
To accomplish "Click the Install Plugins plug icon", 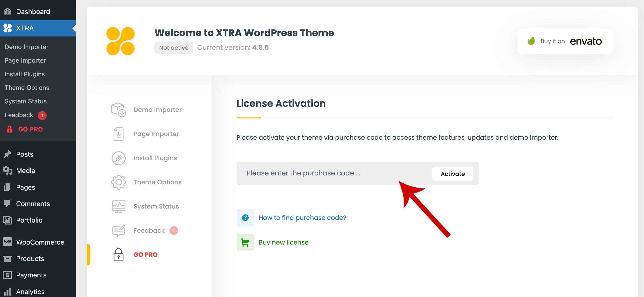I will click(x=118, y=158).
